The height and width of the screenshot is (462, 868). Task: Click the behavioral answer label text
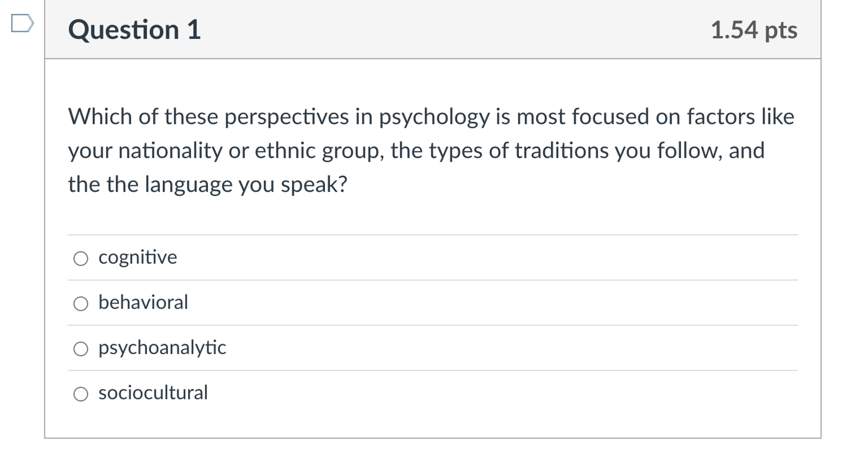144,302
